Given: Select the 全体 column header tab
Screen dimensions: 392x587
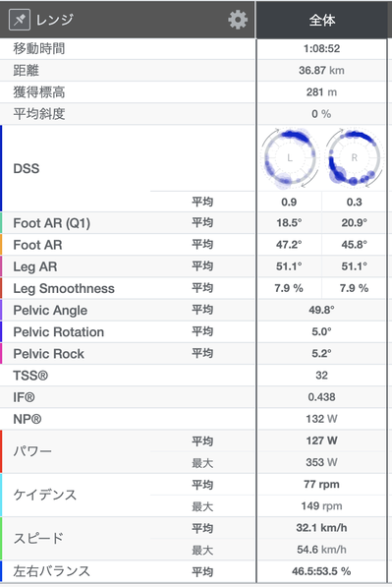Looking at the screenshot, I should pyautogui.click(x=321, y=20).
